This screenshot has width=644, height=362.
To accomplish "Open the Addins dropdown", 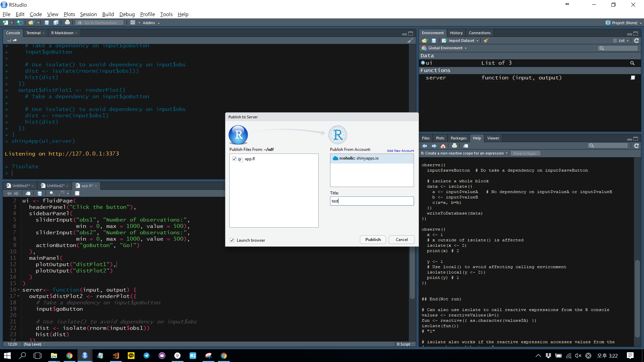I will [151, 23].
